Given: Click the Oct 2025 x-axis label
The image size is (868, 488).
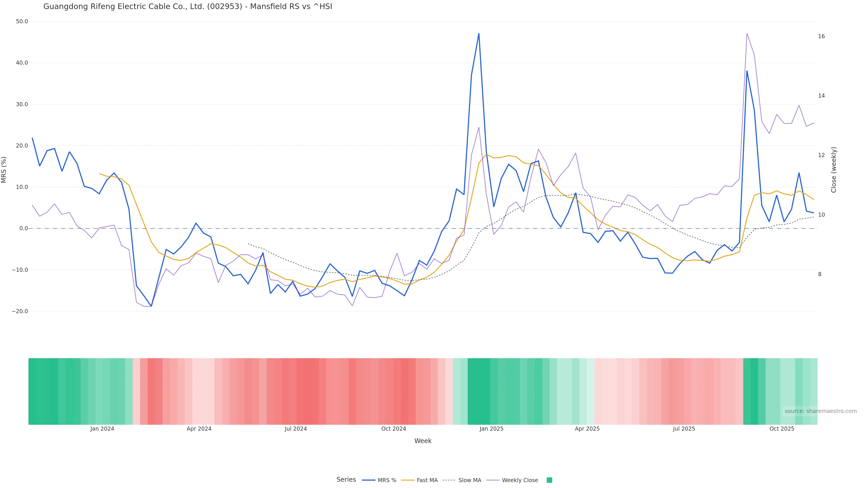Looking at the screenshot, I should [781, 429].
